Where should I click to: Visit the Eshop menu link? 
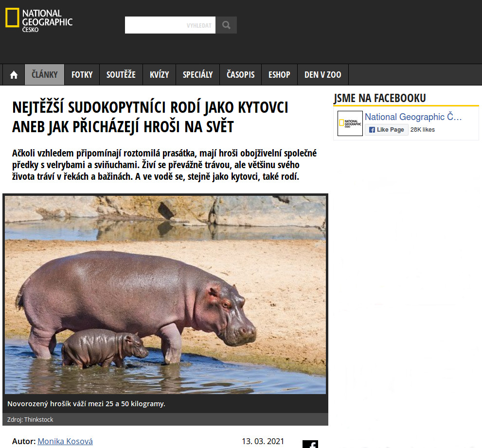click(x=280, y=75)
